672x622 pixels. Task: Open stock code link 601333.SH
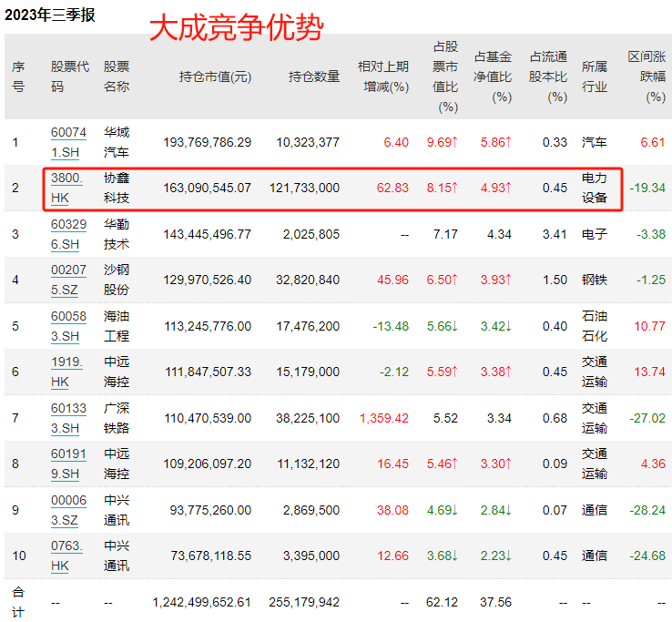[x=68, y=418]
